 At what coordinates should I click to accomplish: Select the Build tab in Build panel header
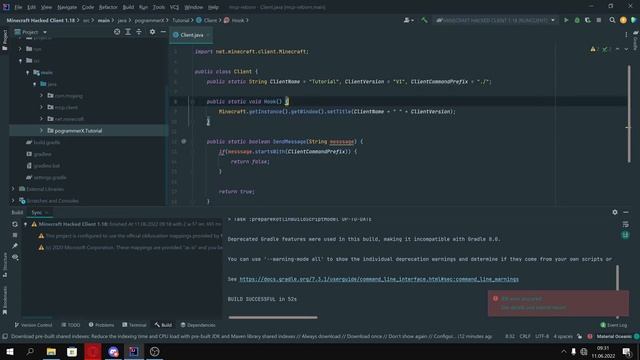click(x=17, y=212)
